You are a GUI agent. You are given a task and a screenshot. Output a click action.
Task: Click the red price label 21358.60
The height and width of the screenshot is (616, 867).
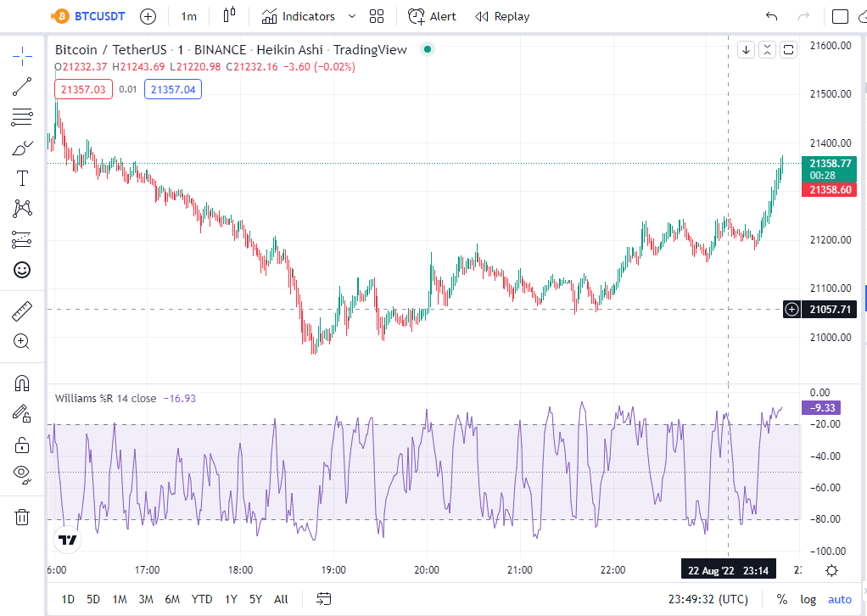pyautogui.click(x=829, y=190)
